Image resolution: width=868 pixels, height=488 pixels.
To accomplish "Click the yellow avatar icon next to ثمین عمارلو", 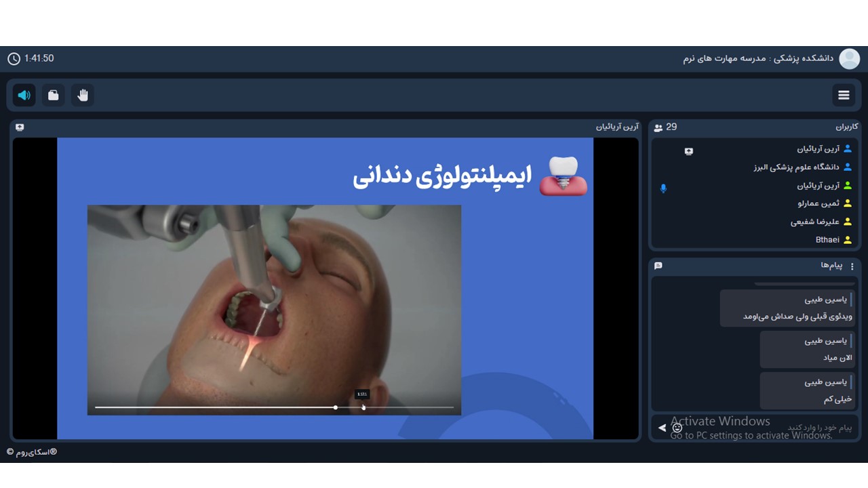I will point(848,203).
